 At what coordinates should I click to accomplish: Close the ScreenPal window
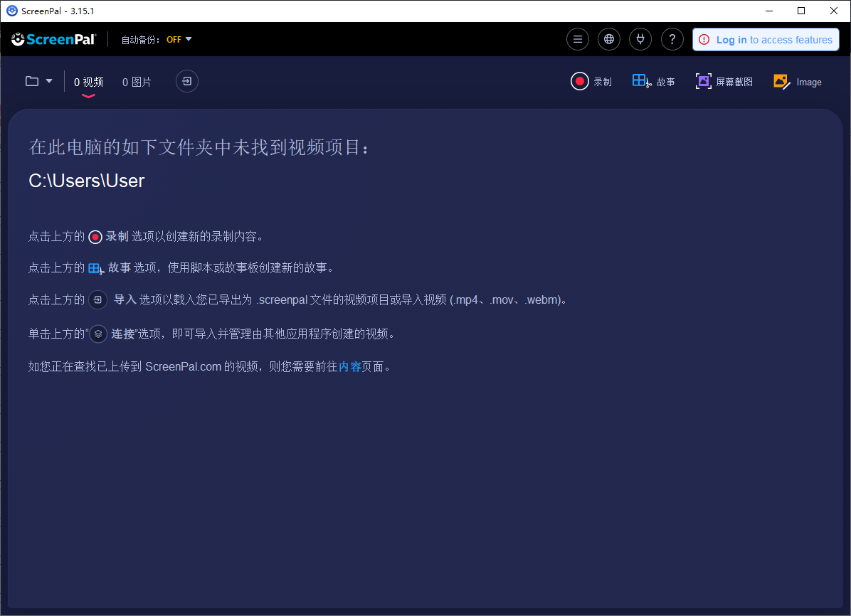[x=834, y=11]
